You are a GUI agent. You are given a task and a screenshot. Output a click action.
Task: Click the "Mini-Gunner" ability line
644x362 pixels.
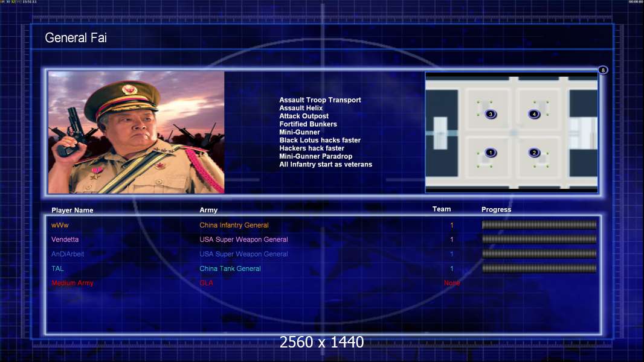(x=300, y=132)
